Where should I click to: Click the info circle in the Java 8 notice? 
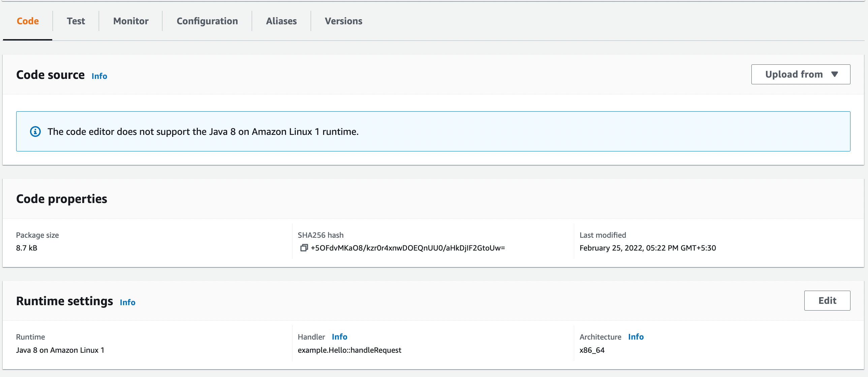[x=35, y=131]
